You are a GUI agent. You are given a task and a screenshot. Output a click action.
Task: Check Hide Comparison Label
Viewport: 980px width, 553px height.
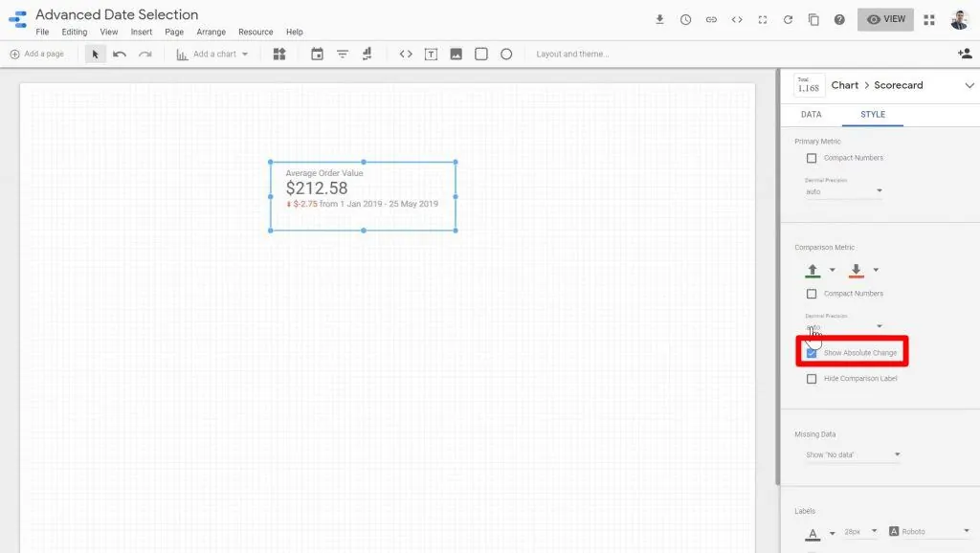[812, 378]
